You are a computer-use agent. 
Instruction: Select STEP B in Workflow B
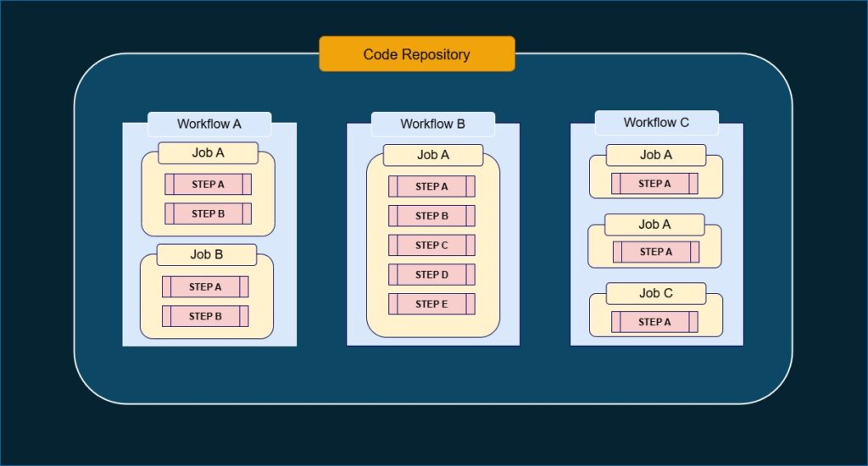(x=431, y=216)
